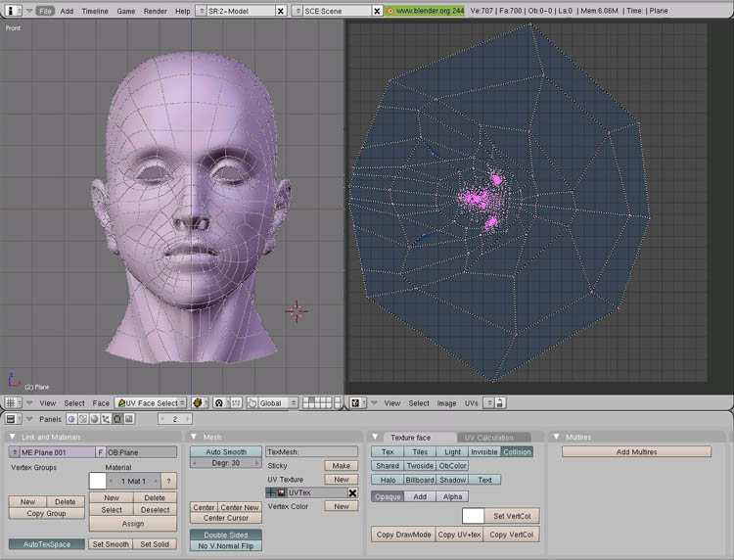Click the UV editor window type icon
This screenshot has width=734, height=560.
[356, 402]
